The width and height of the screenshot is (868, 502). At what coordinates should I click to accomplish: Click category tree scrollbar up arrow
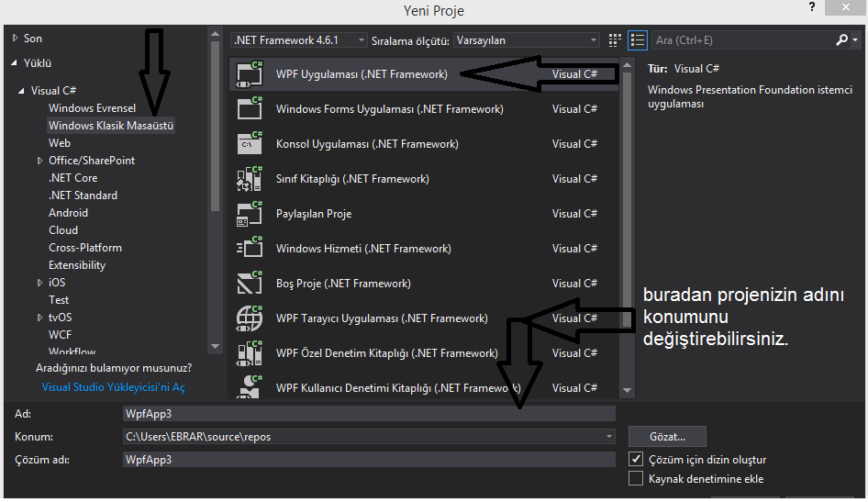[216, 34]
